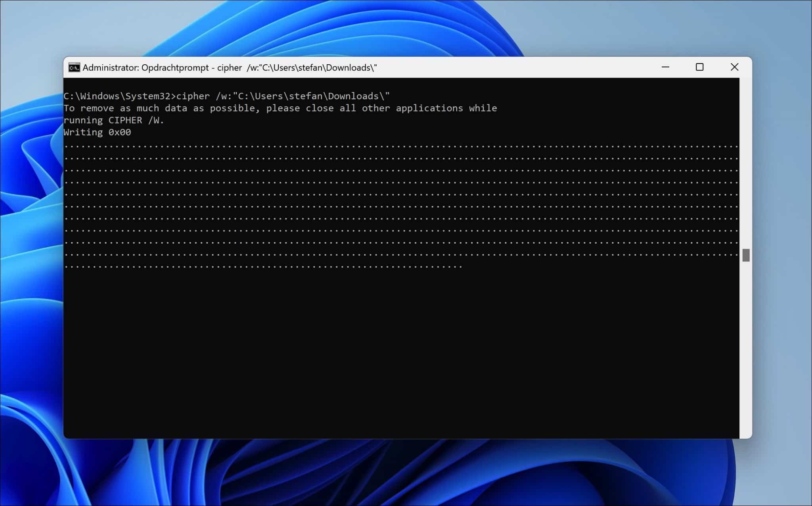Open the command prompt system menu icon
The image size is (812, 506).
(x=74, y=67)
